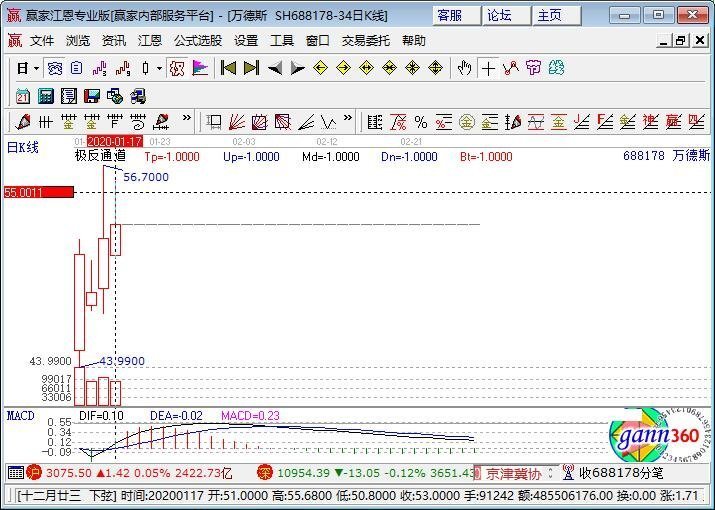
Task: Click the Gann fan lines icon
Action: pyautogui.click(x=237, y=122)
